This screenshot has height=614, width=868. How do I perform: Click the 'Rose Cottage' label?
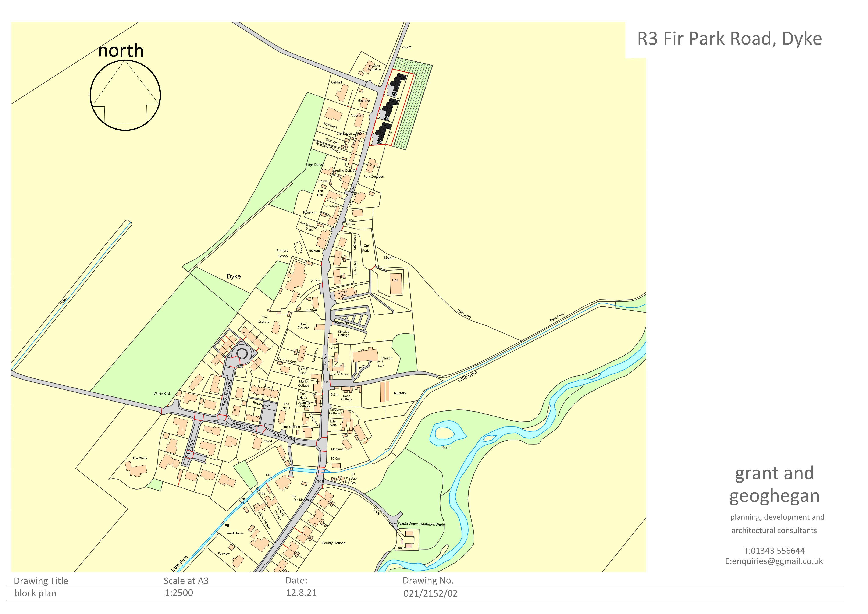[x=346, y=398]
